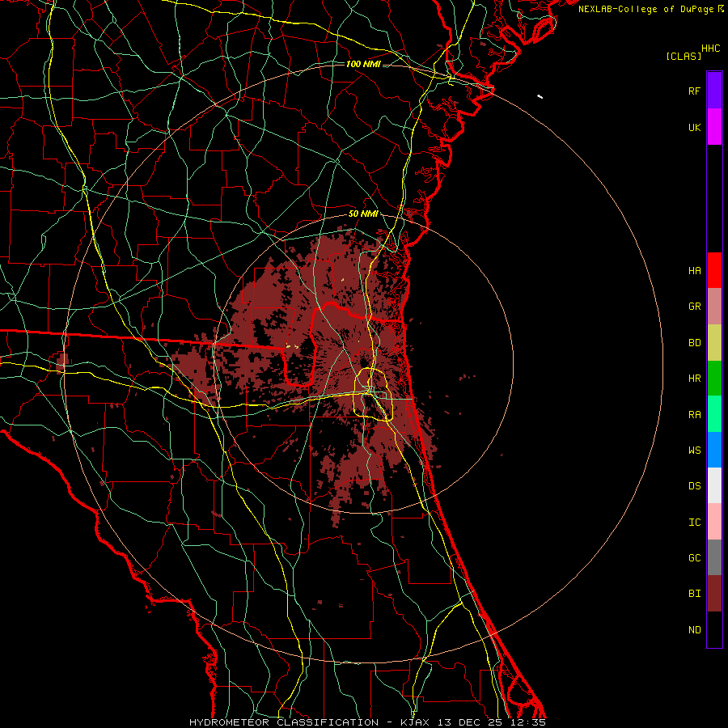Click the pink GR legend swatch

tap(714, 307)
